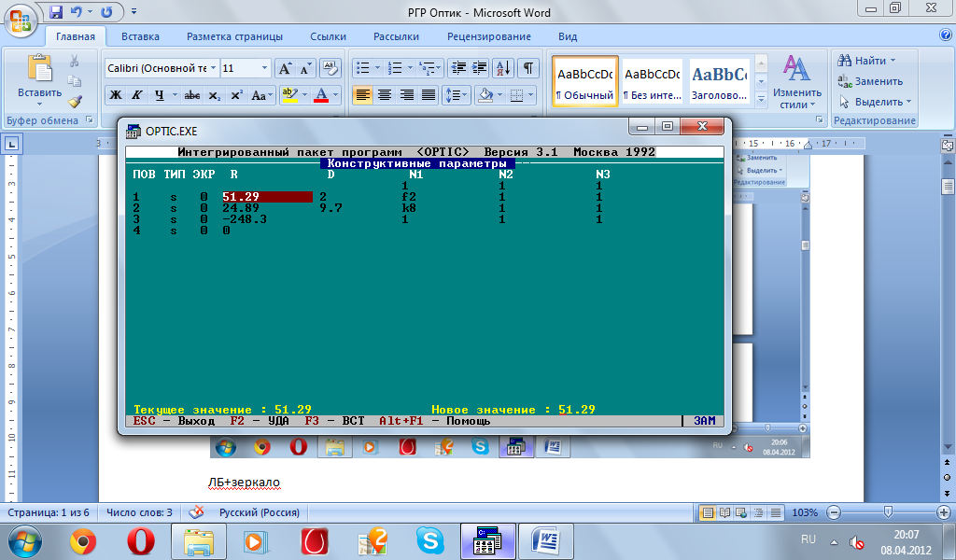Toggle underline formatting
This screenshot has width=956, height=560.
click(159, 95)
